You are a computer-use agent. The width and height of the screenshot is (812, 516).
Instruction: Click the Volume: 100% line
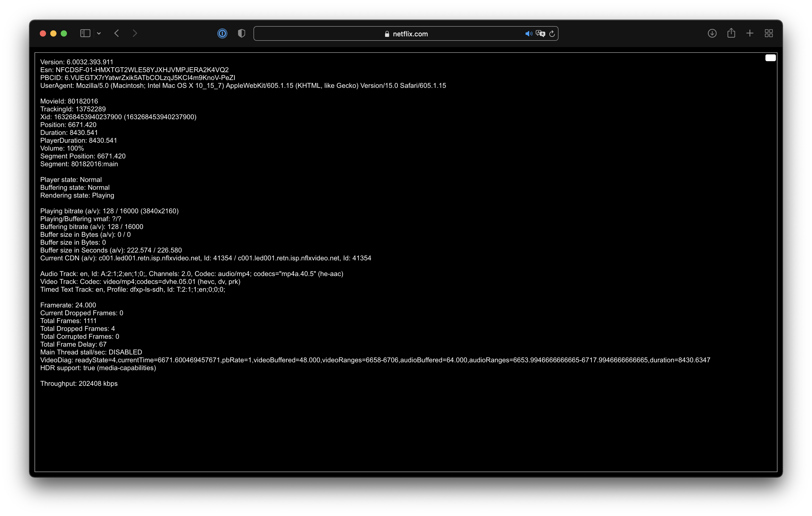pos(62,148)
